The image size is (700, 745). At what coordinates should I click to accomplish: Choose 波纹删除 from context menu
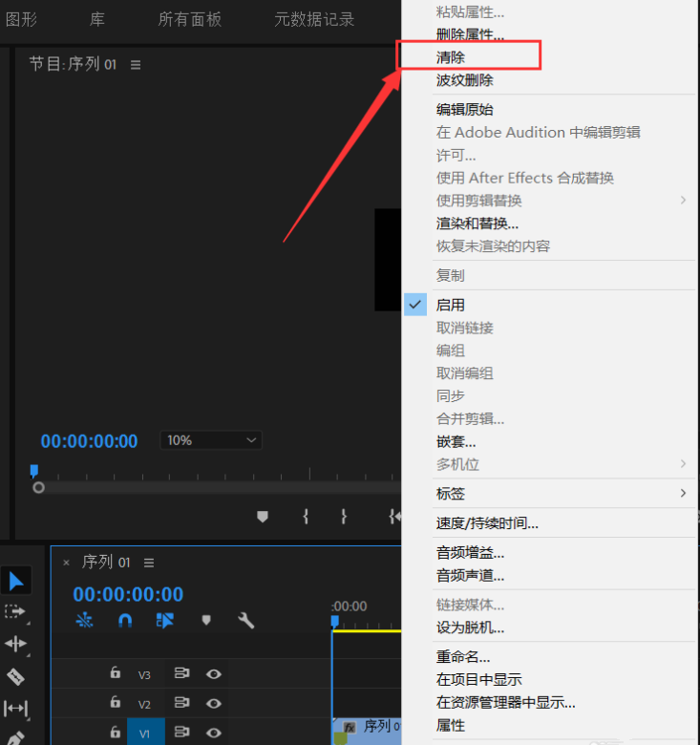(x=465, y=81)
